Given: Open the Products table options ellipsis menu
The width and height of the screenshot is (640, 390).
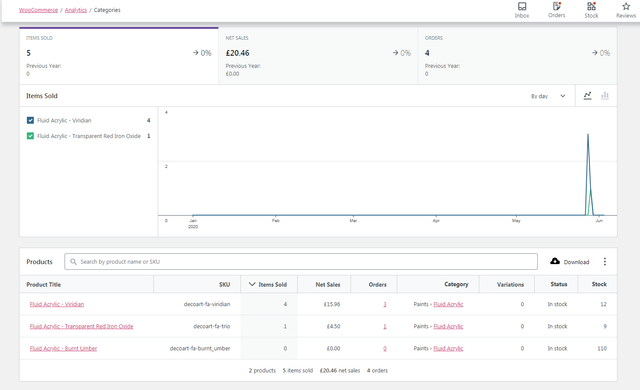Looking at the screenshot, I should (x=604, y=261).
